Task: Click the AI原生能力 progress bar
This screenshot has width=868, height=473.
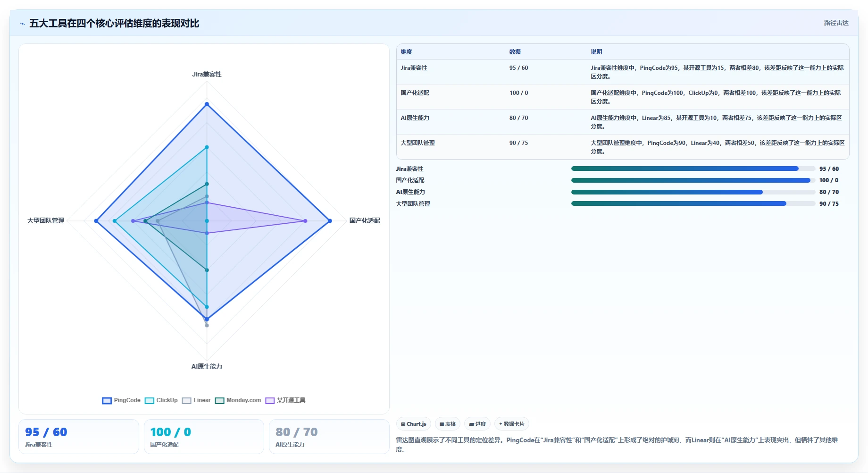Action: [693, 192]
